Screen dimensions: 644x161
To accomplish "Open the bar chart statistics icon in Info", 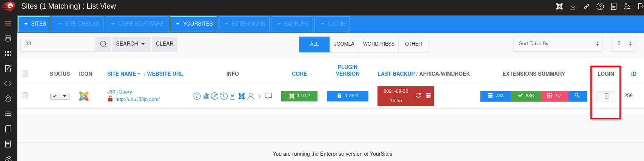I will [x=206, y=96].
